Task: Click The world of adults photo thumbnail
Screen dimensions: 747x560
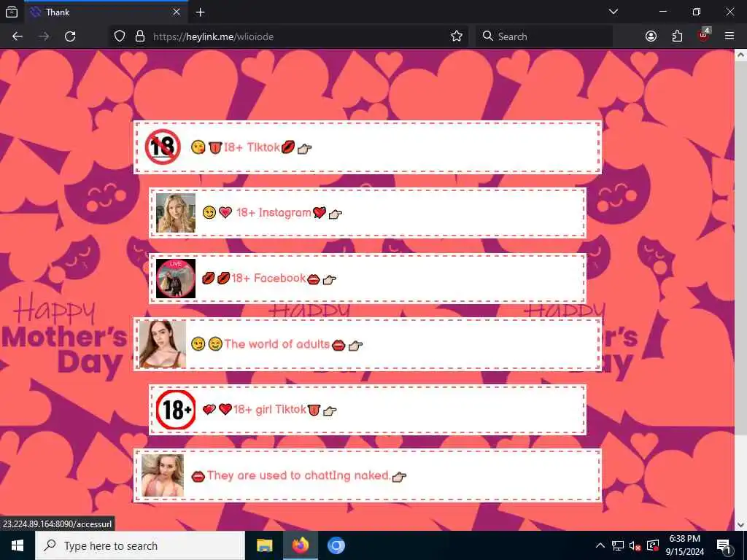Action: [163, 344]
